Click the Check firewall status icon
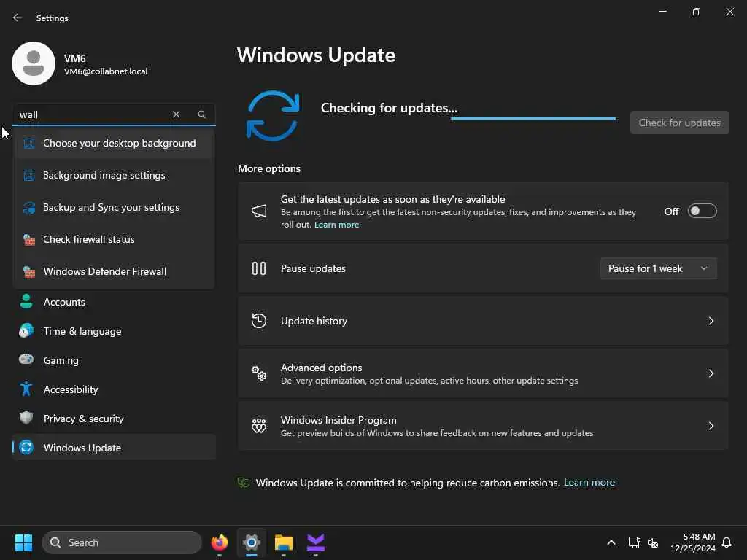 29,239
